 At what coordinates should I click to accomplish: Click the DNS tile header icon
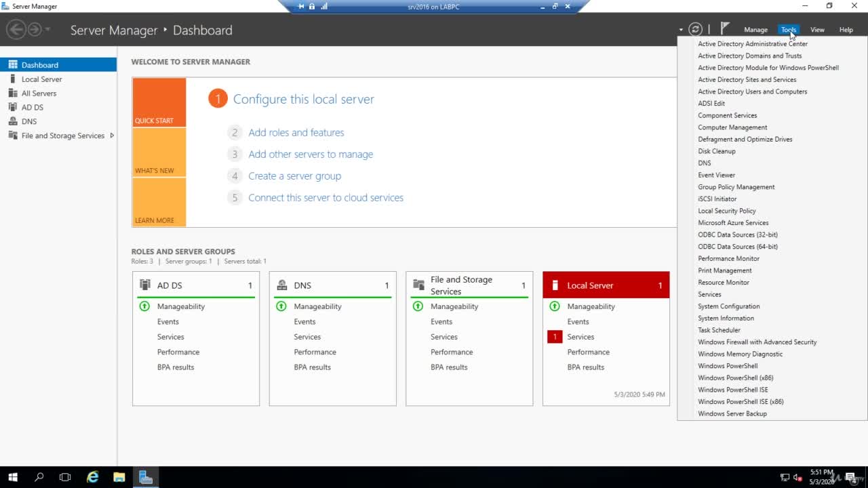pyautogui.click(x=282, y=285)
